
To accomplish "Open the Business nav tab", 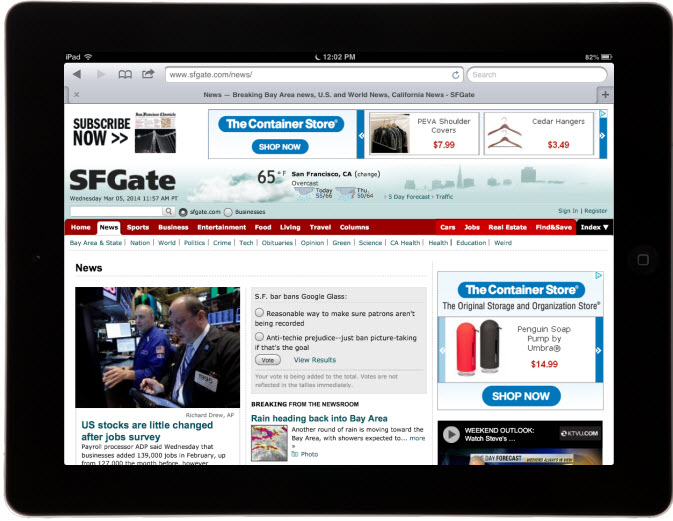I will coord(173,227).
